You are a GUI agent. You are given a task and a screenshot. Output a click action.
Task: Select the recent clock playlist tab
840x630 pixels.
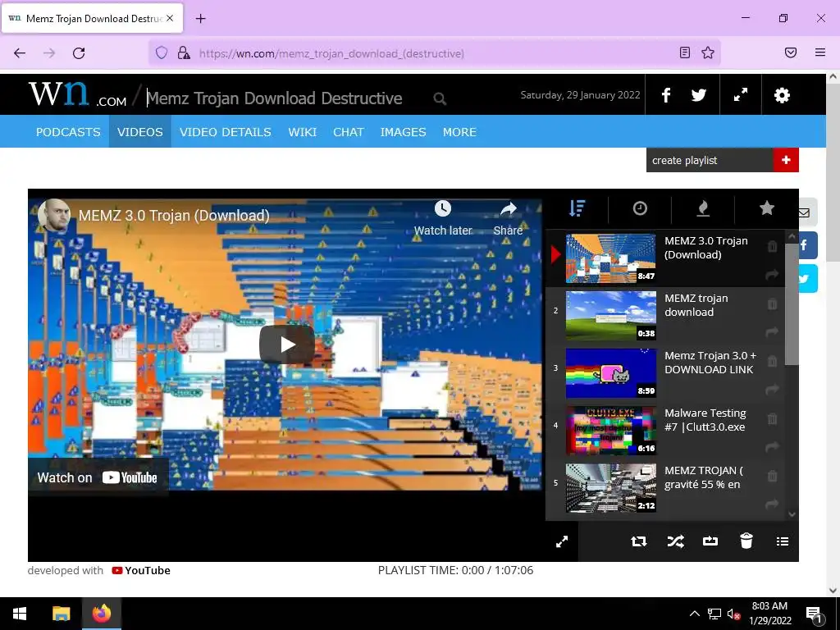[x=640, y=208]
